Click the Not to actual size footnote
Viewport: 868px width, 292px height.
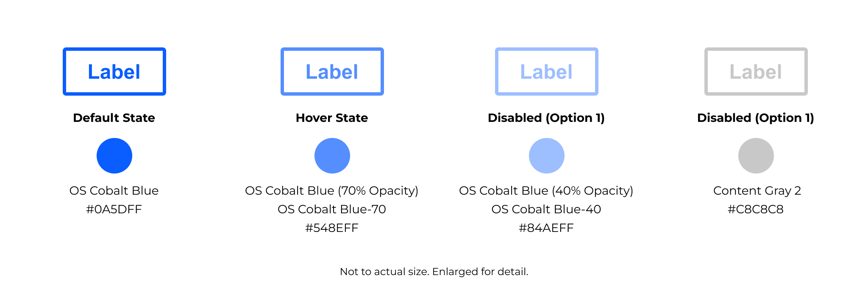click(x=434, y=272)
